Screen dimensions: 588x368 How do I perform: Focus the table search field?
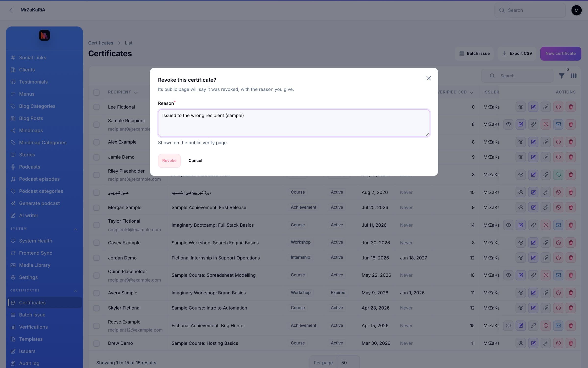pos(517,76)
